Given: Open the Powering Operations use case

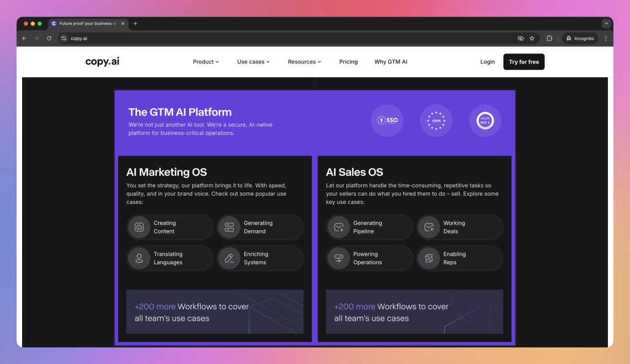Looking at the screenshot, I should (370, 258).
